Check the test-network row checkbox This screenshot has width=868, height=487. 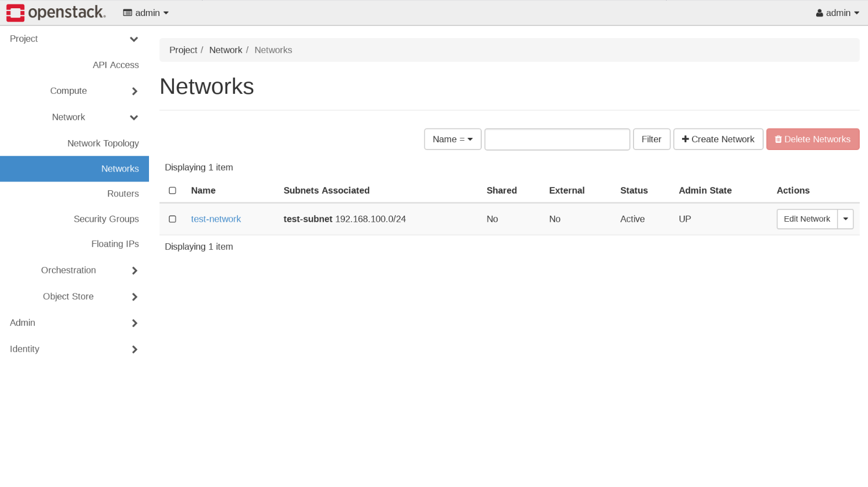point(173,219)
